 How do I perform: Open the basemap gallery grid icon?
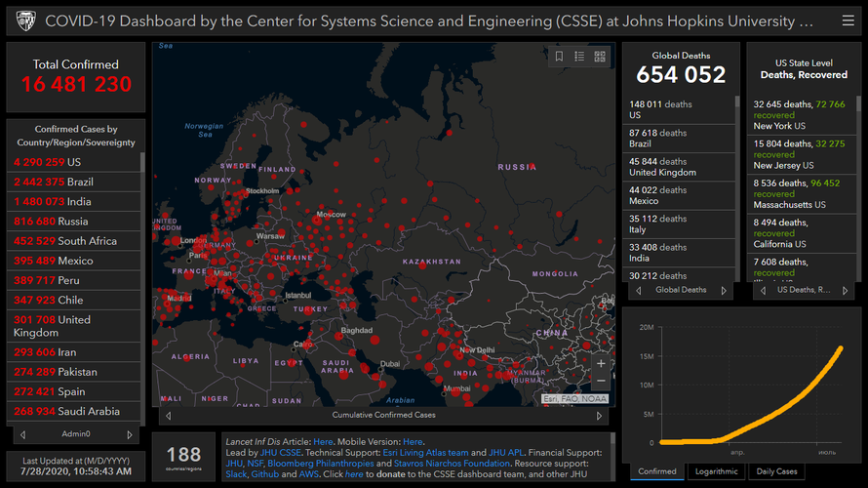[600, 57]
